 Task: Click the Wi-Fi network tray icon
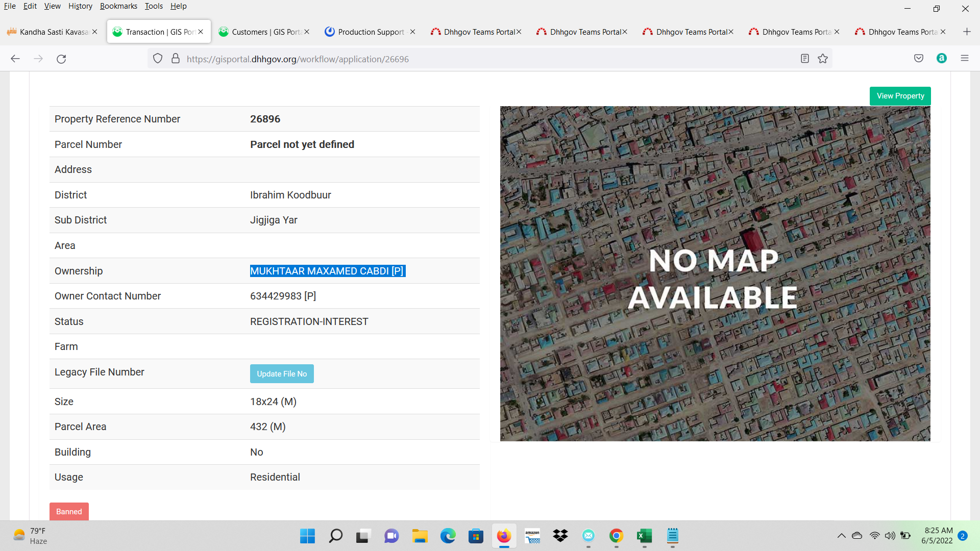875,536
